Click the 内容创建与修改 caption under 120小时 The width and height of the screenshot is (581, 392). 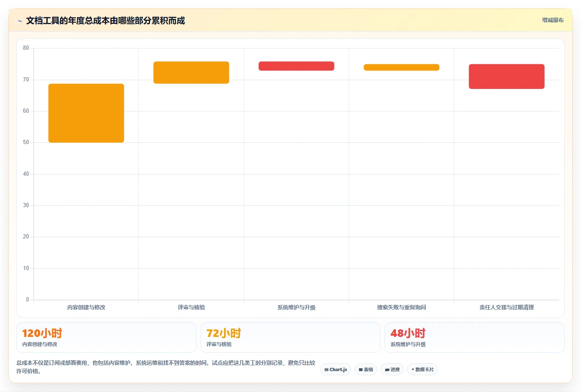tap(40, 344)
